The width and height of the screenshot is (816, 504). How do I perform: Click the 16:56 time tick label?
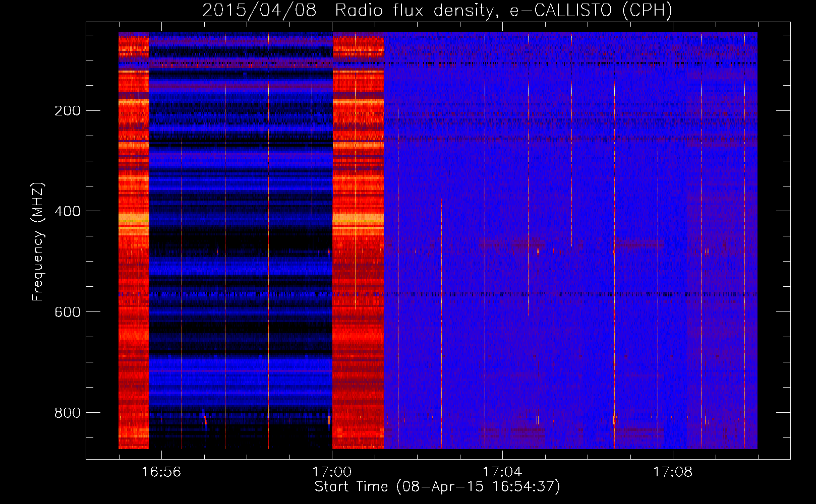click(x=161, y=472)
